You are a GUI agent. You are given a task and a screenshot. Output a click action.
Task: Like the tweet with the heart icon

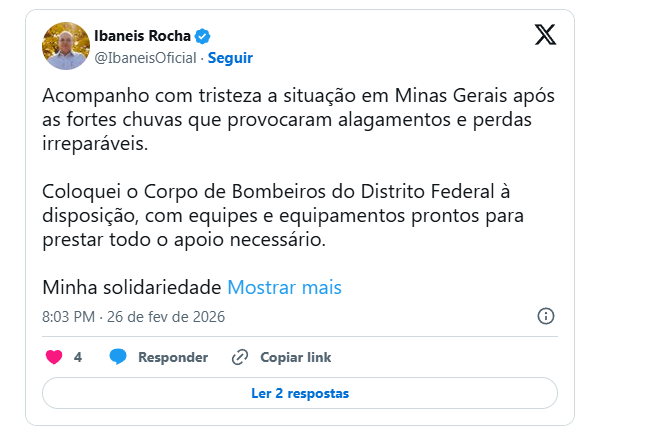(54, 357)
